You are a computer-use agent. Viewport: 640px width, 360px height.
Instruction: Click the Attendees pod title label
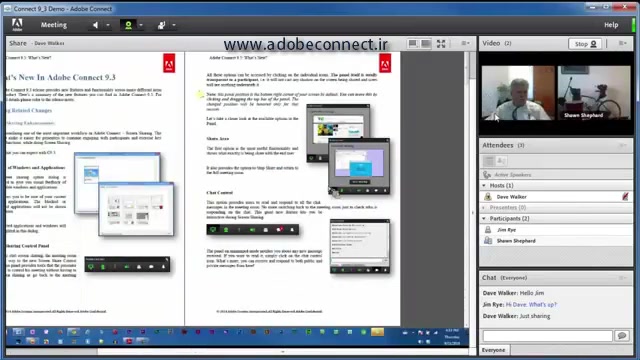(x=498, y=145)
